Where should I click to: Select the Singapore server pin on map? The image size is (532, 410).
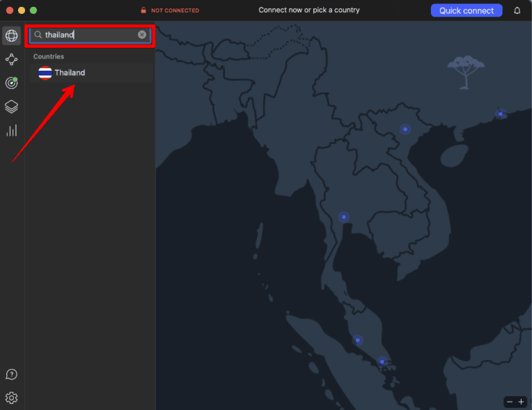[382, 361]
